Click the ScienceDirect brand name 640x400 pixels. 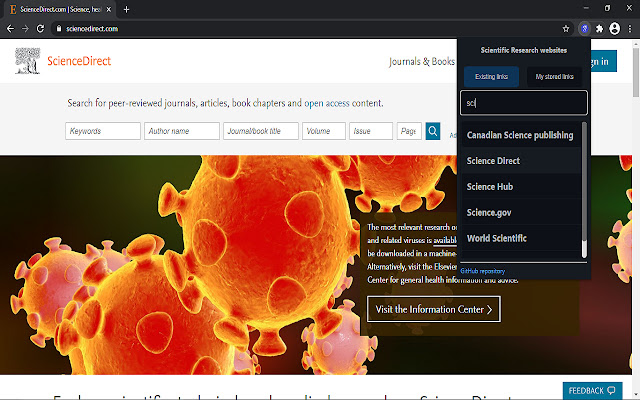(x=79, y=61)
